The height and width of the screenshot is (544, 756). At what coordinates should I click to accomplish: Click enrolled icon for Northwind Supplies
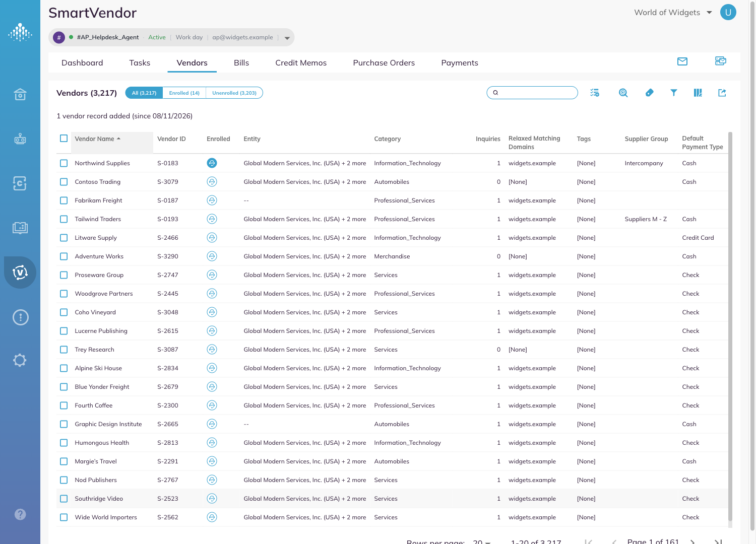212,163
